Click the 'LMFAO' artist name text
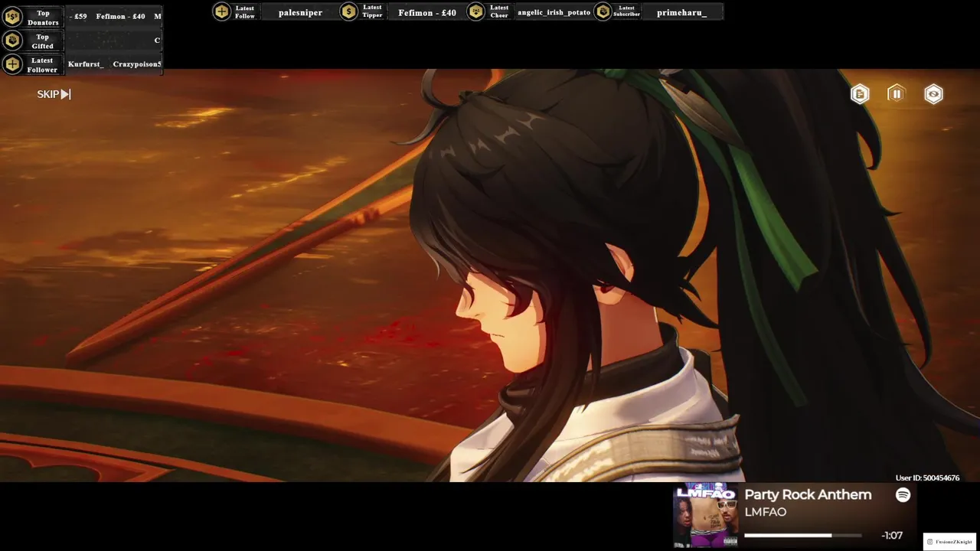980x551 pixels. click(x=766, y=512)
